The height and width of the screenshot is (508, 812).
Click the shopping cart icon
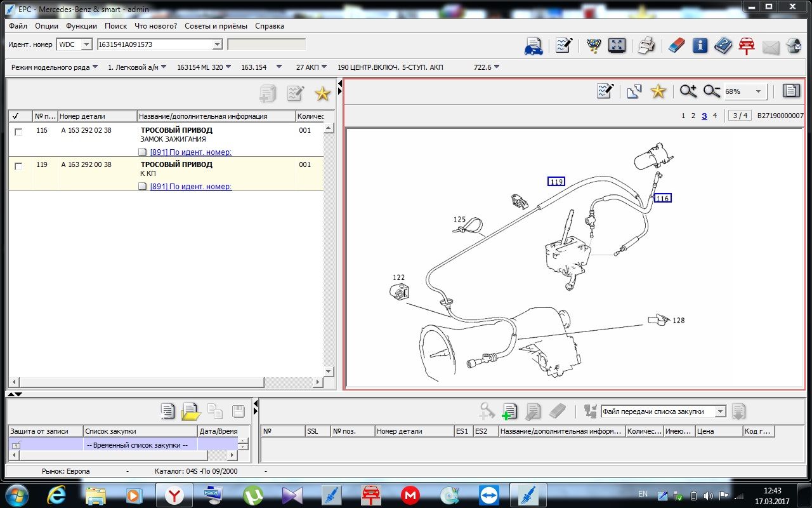pos(594,46)
